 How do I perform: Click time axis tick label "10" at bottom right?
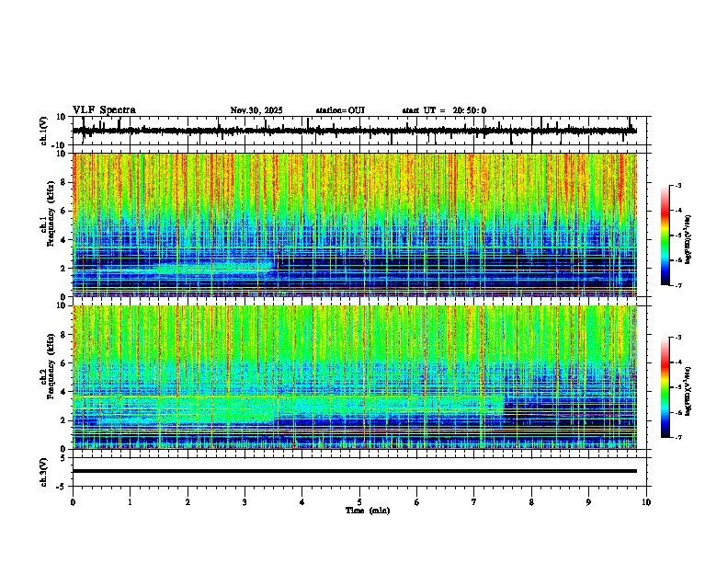pos(646,502)
